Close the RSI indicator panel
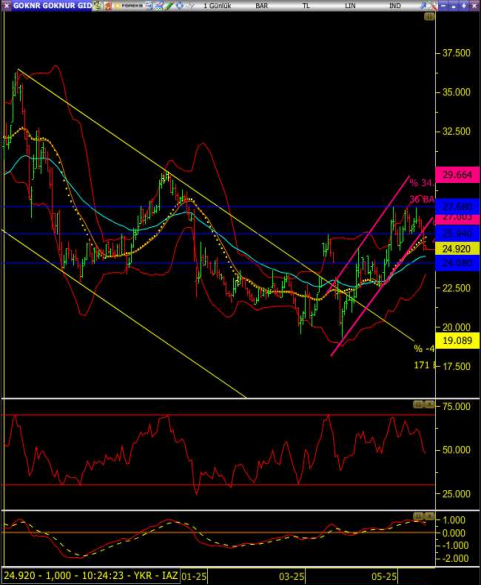Image resolution: width=481 pixels, height=585 pixels. (x=429, y=404)
